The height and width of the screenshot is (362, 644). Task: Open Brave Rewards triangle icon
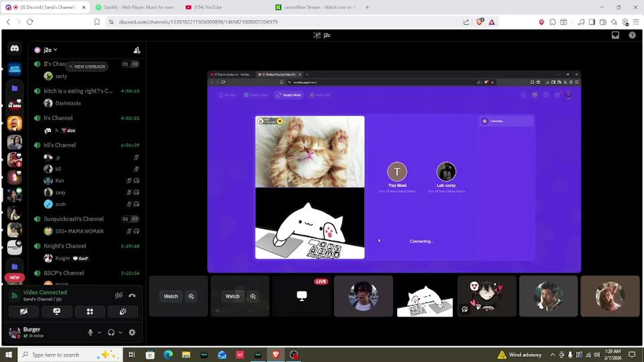(492, 22)
